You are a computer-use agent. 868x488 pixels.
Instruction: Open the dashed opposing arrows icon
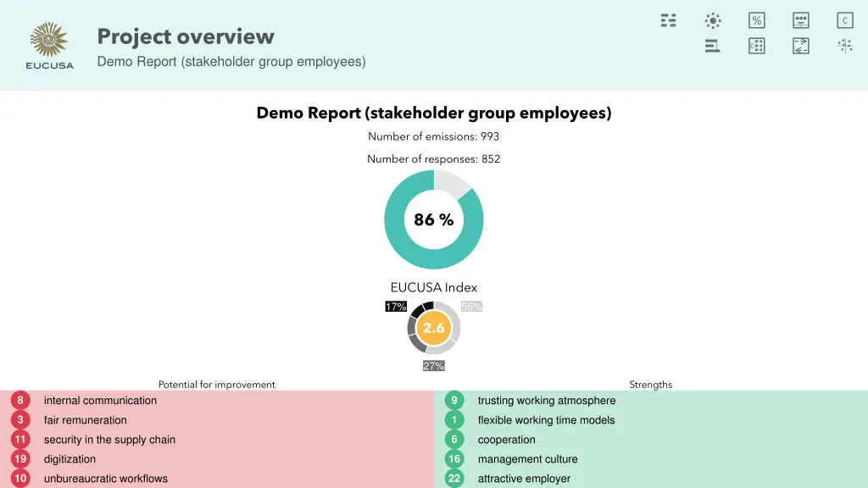(800, 46)
